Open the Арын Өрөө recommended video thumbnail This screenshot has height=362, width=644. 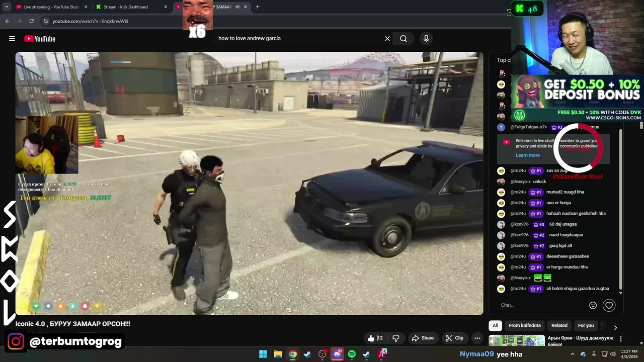517,340
